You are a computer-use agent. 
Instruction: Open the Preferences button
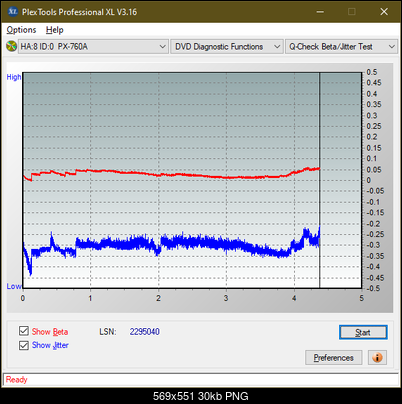pos(333,358)
